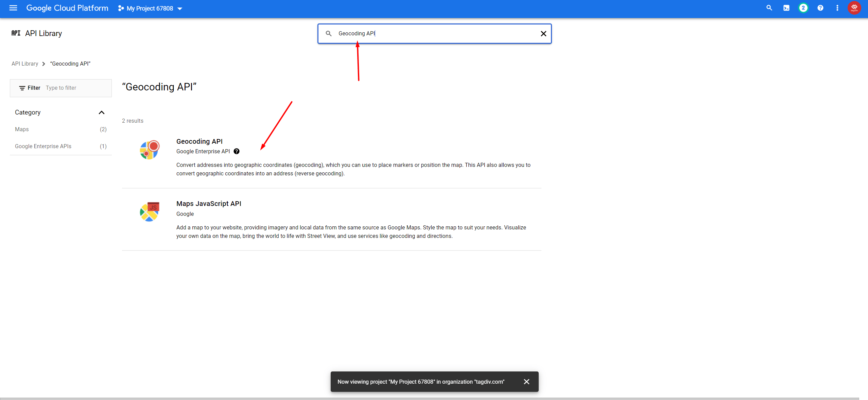The image size is (868, 400).
Task: Collapse the Category filter section
Action: pyautogui.click(x=101, y=112)
